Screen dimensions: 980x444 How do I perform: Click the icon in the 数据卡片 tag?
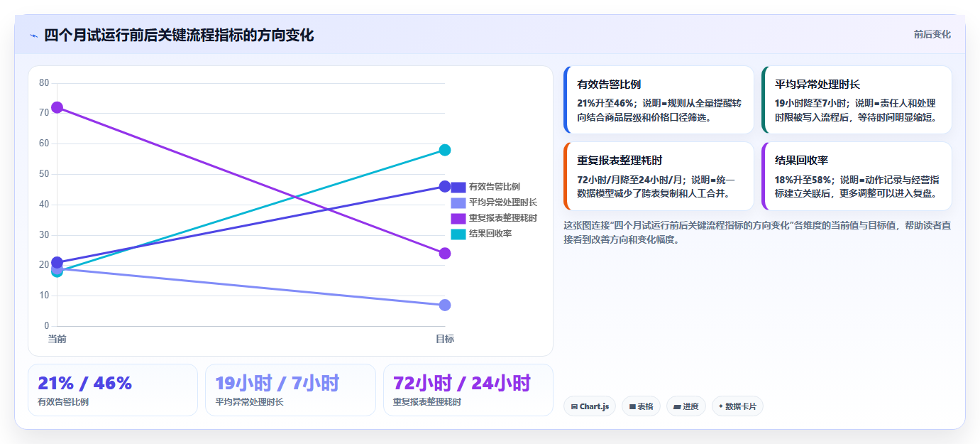pyautogui.click(x=721, y=406)
